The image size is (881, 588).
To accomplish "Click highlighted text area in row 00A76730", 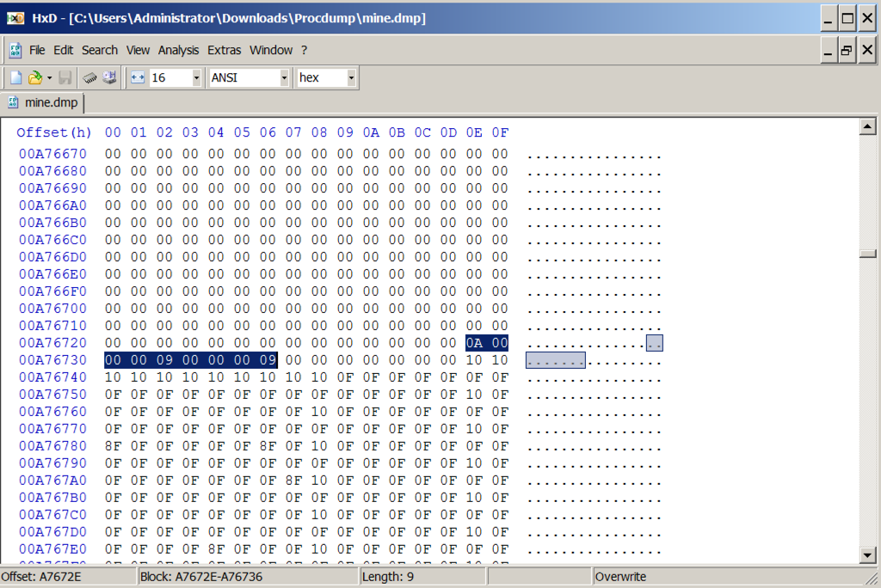I will pos(556,360).
